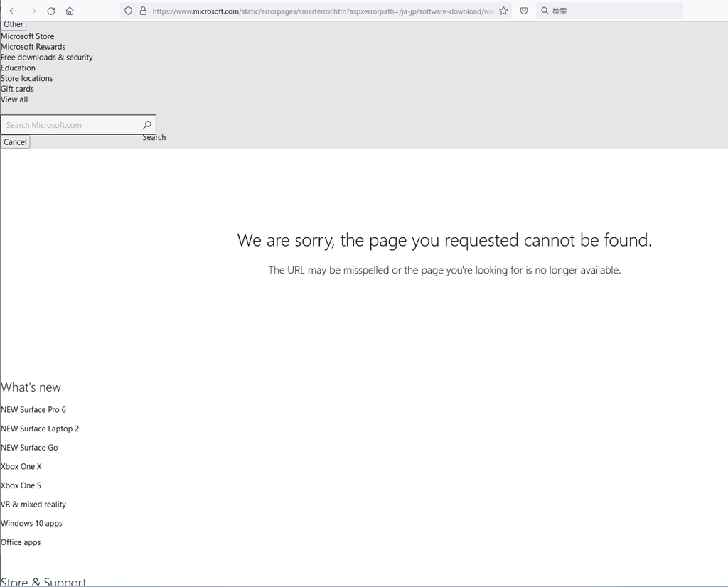Screen dimensions: 728x587
Task: Reload the page with the refresh icon
Action: pos(51,11)
